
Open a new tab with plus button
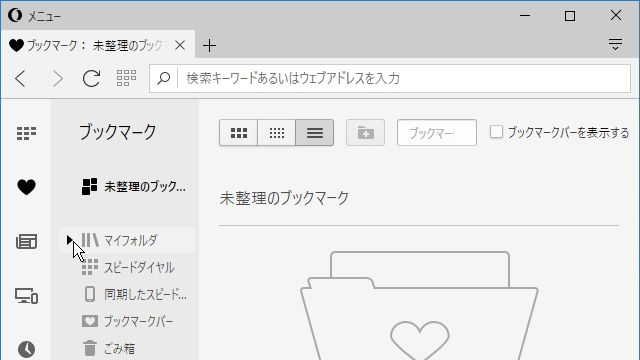(x=209, y=45)
